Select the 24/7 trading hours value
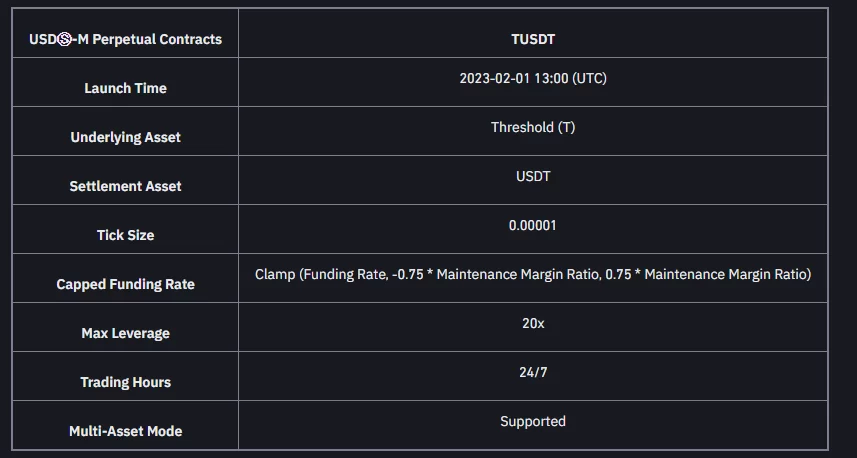This screenshot has width=857, height=458. pyautogui.click(x=532, y=372)
